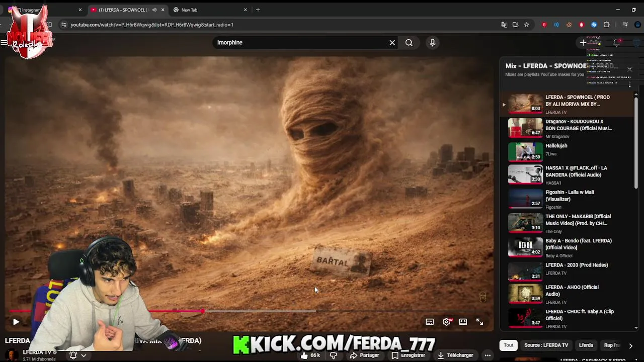Save video with Enregistrer button

(x=408, y=355)
